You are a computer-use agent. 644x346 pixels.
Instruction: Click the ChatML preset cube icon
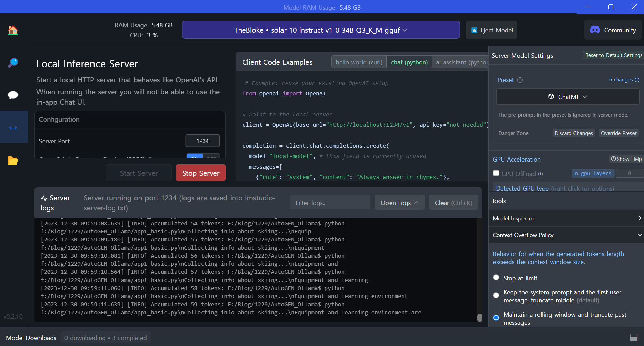(551, 97)
